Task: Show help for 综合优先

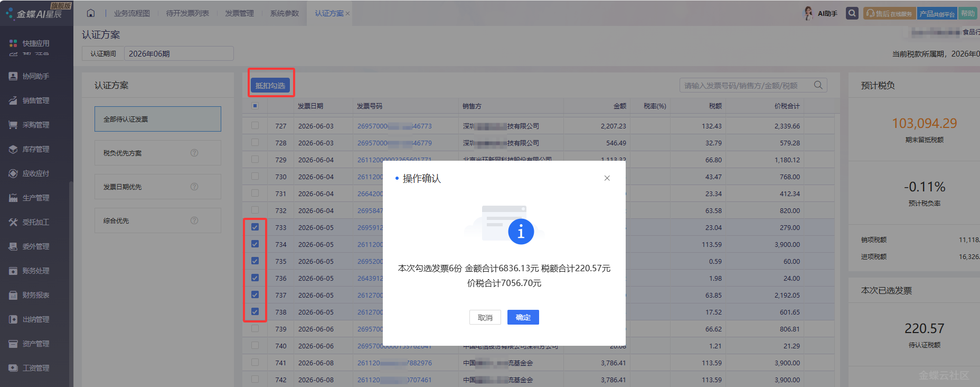Action: (x=194, y=220)
